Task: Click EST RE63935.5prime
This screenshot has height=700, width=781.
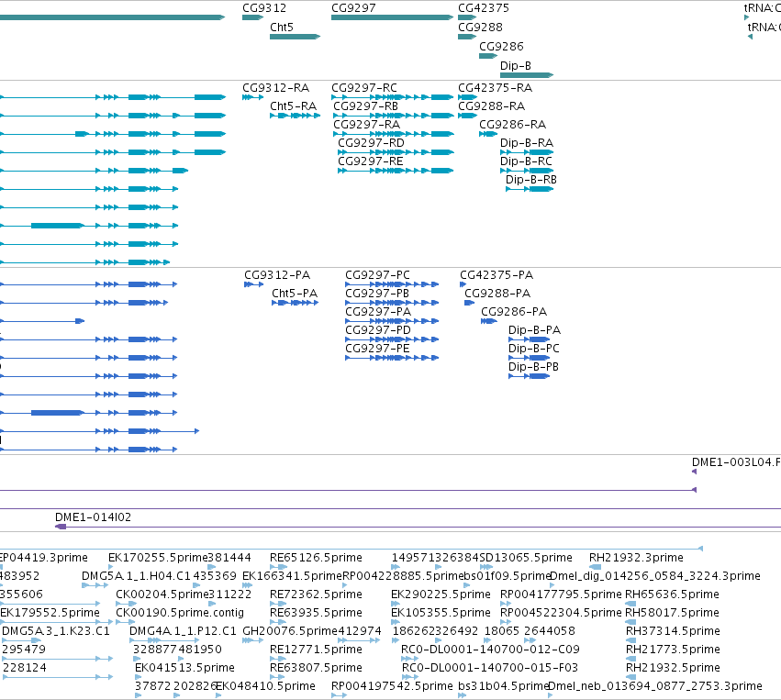Action: pyautogui.click(x=278, y=622)
